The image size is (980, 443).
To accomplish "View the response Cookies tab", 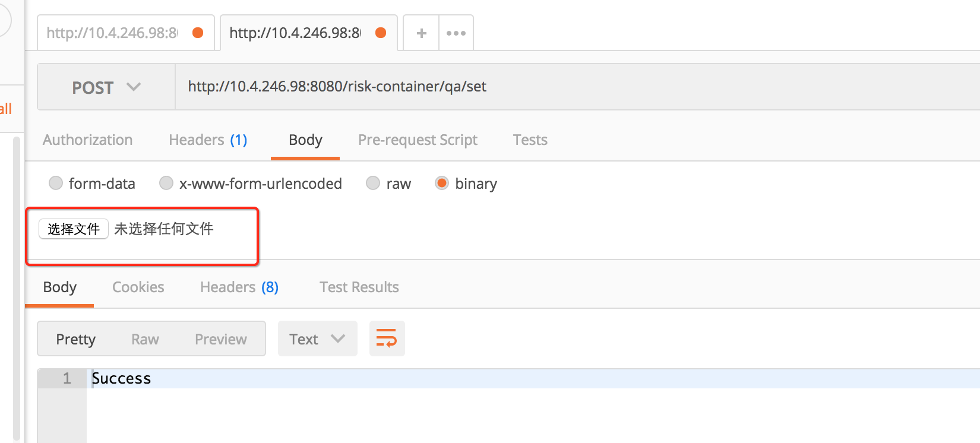I will pyautogui.click(x=138, y=287).
